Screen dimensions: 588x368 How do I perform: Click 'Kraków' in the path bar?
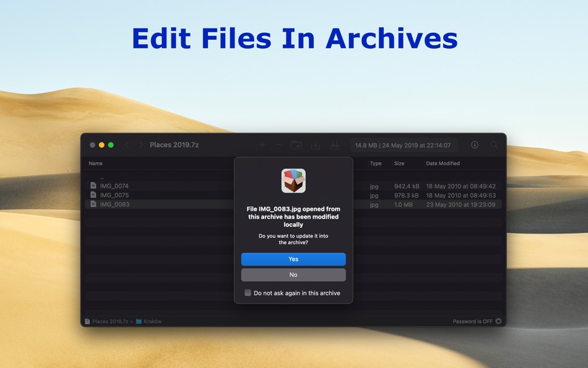click(153, 322)
